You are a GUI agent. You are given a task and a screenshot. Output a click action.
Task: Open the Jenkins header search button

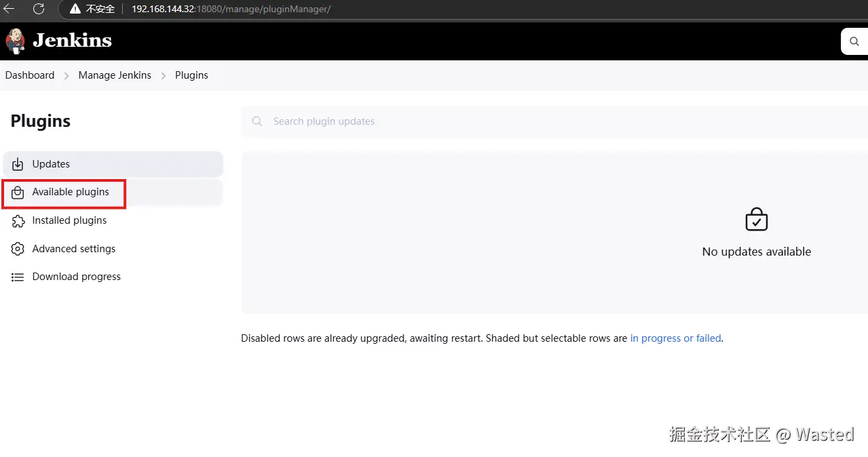(x=854, y=41)
